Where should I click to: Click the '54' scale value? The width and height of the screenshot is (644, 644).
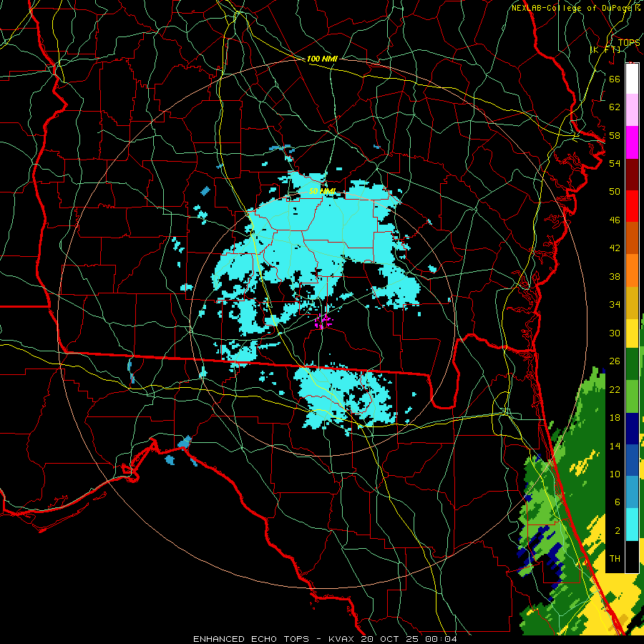pos(615,163)
